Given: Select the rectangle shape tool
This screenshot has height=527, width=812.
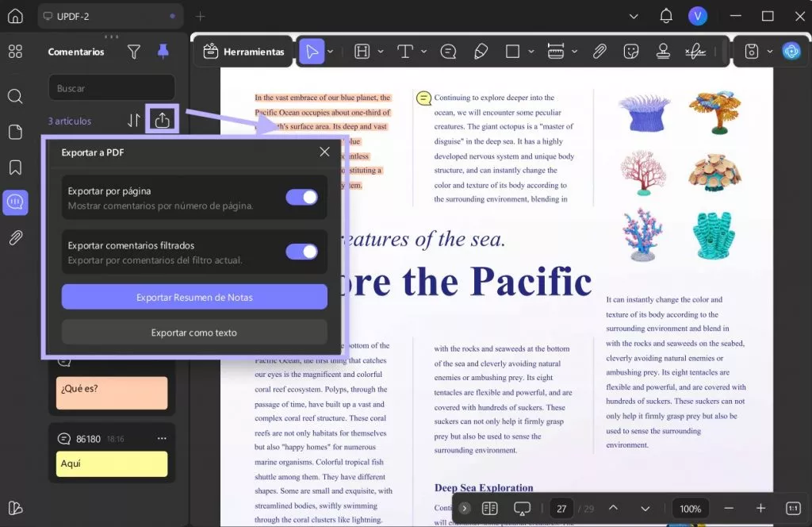Looking at the screenshot, I should pyautogui.click(x=513, y=52).
